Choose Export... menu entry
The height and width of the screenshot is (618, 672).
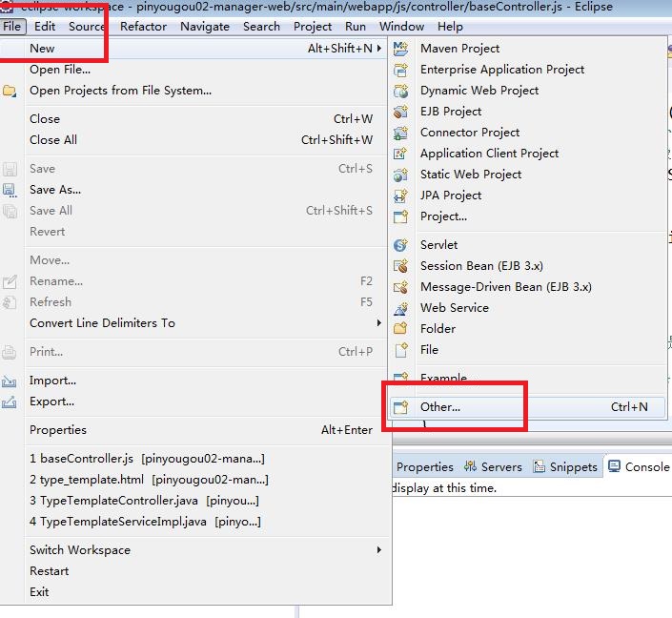pyautogui.click(x=193, y=402)
